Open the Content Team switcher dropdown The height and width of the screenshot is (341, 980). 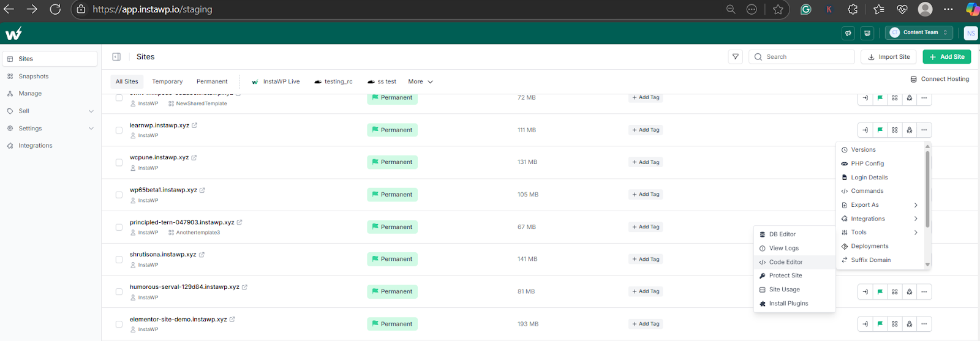coord(918,32)
